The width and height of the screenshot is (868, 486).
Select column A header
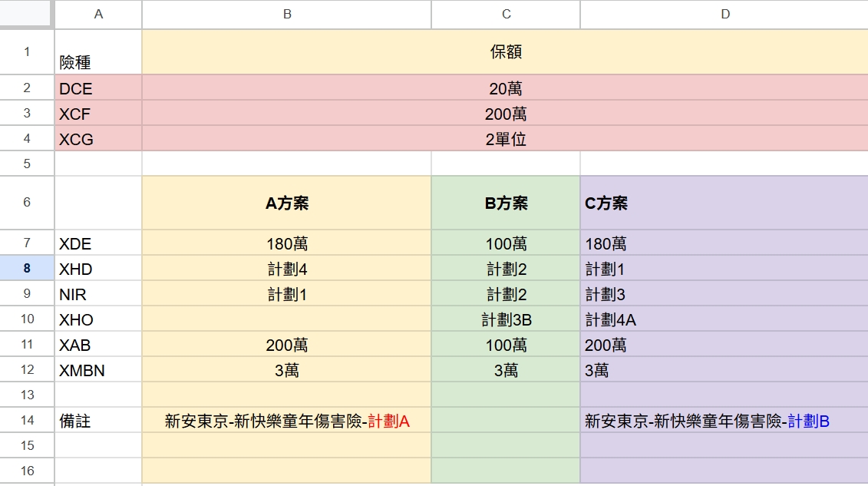point(98,14)
